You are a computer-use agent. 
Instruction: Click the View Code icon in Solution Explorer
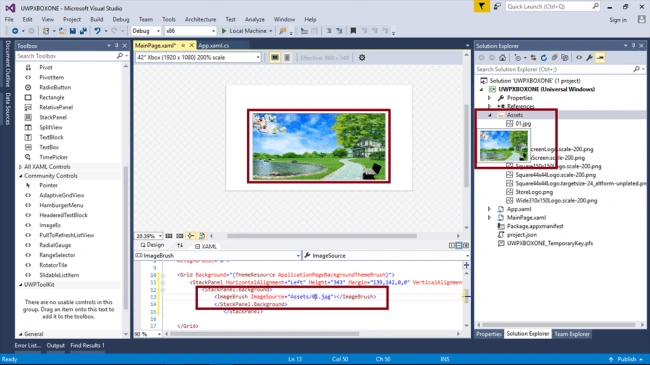point(579,58)
